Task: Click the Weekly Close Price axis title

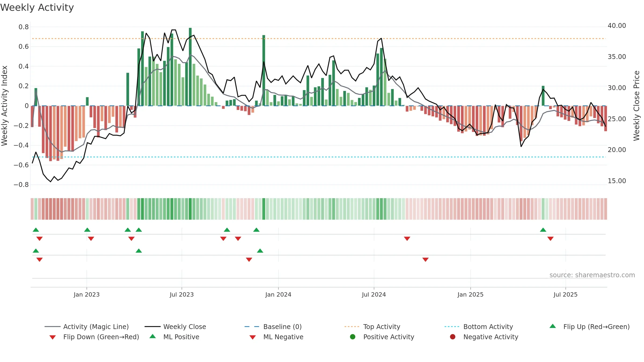Action: point(636,106)
